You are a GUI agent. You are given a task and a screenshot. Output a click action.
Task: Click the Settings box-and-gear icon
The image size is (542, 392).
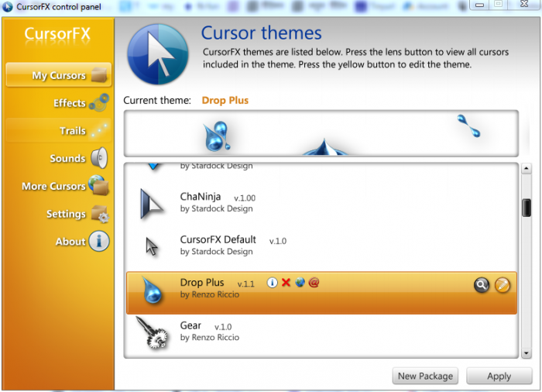pyautogui.click(x=100, y=214)
